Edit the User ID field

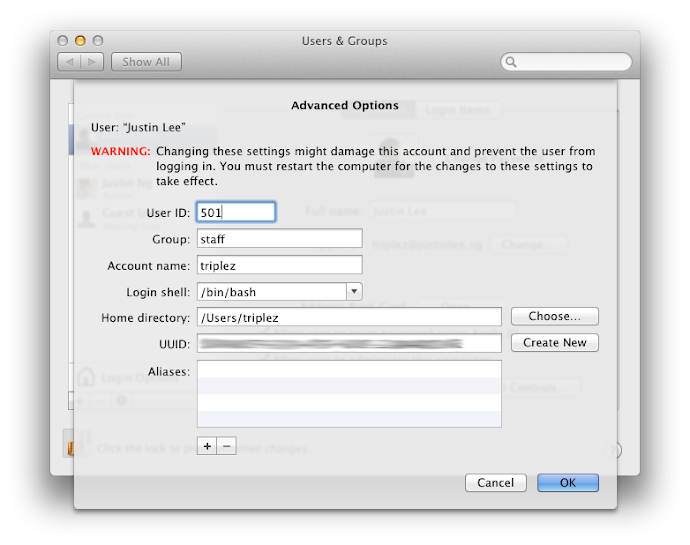click(236, 212)
